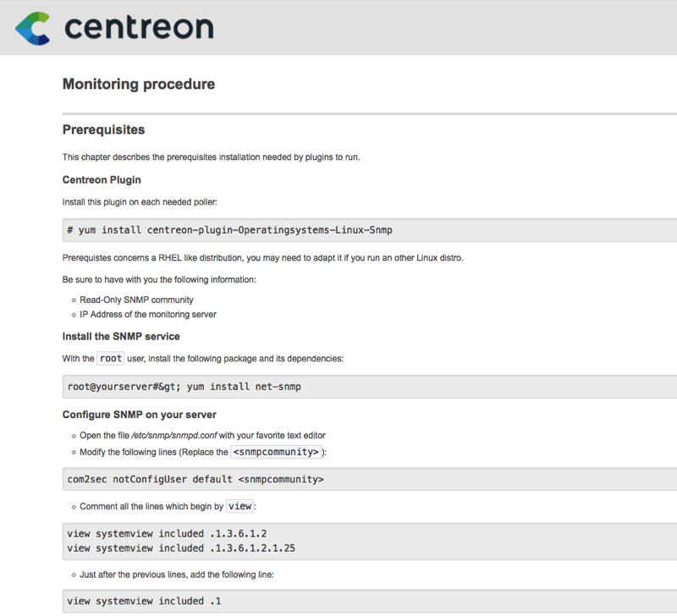This screenshot has height=616, width=677.
Task: Click the Centreon logo icon
Action: pos(33,28)
